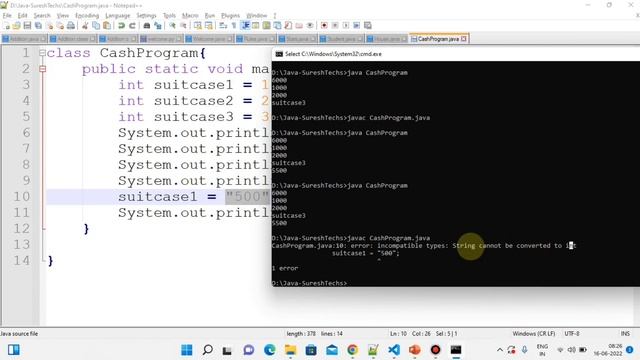The image size is (640, 360).
Task: Toggle Word Wrap in the toolbar
Action: pyautogui.click(x=223, y=25)
